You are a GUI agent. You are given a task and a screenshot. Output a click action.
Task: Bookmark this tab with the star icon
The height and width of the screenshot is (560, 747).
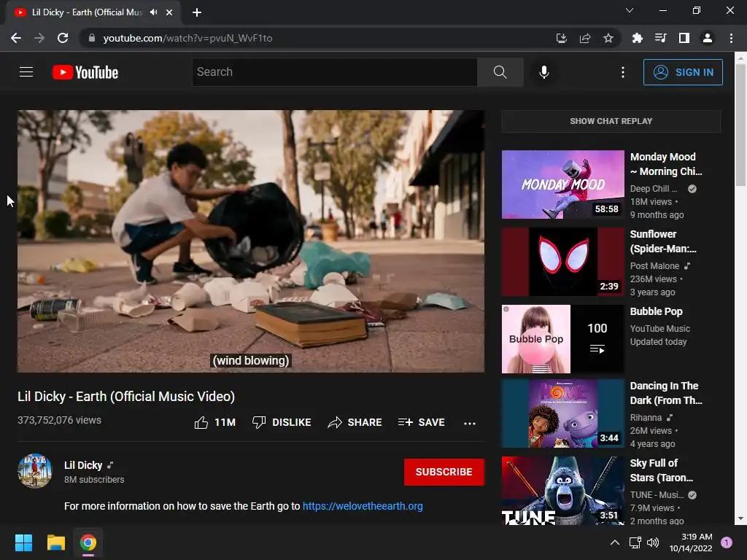[x=608, y=38]
